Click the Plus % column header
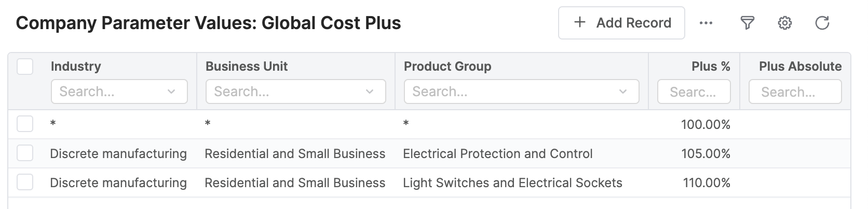Image resolution: width=868 pixels, height=209 pixels. [711, 67]
